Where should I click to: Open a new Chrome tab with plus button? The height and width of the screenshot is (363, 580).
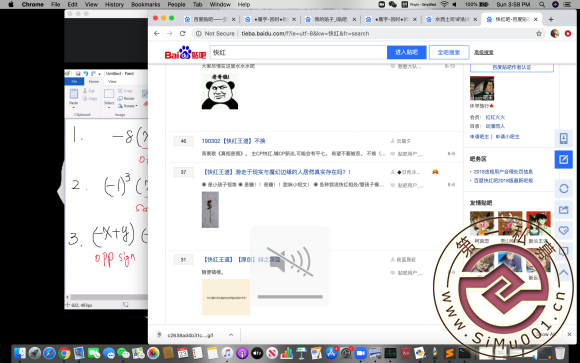[551, 19]
